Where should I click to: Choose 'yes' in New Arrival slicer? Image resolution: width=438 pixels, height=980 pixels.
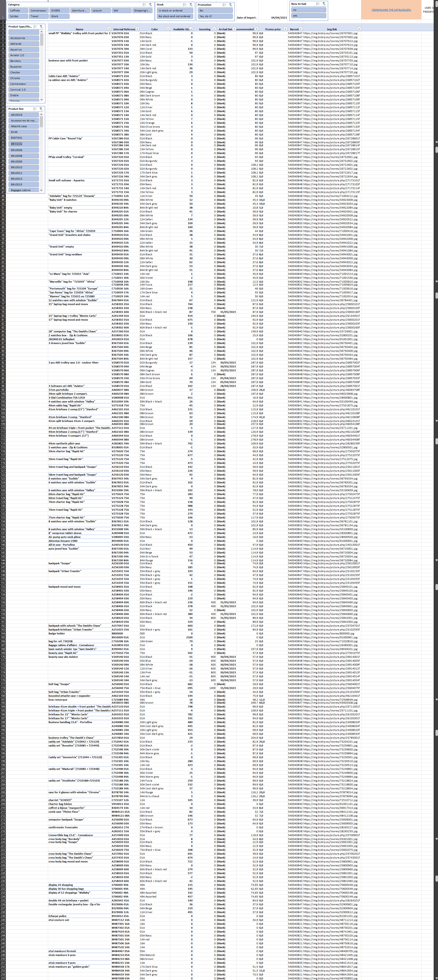[x=309, y=16]
